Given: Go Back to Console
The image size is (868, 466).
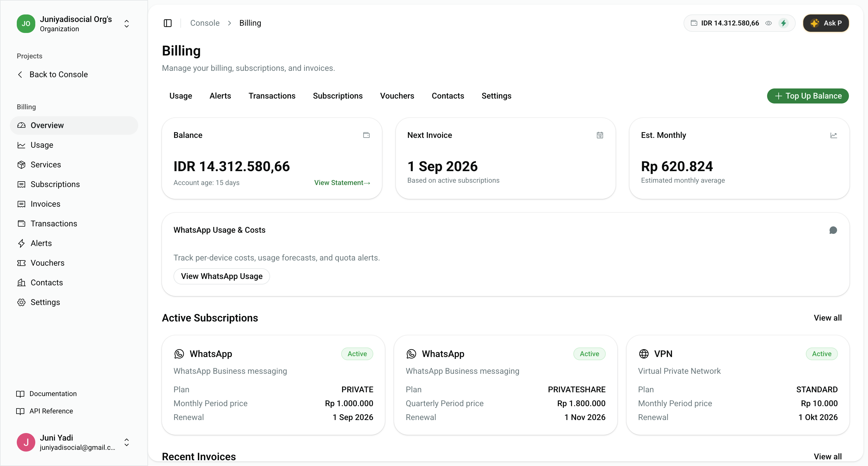Looking at the screenshot, I should click(x=53, y=75).
